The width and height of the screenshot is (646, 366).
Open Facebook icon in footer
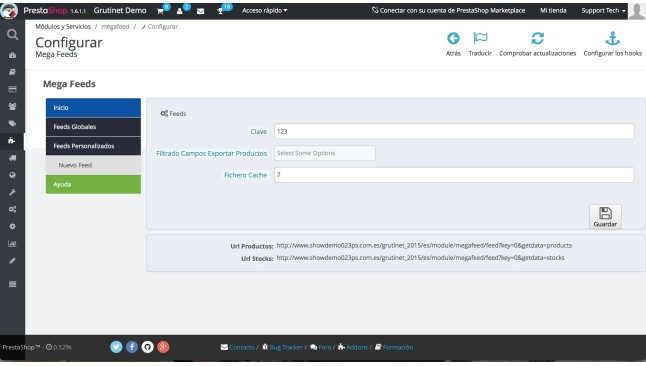click(x=132, y=347)
